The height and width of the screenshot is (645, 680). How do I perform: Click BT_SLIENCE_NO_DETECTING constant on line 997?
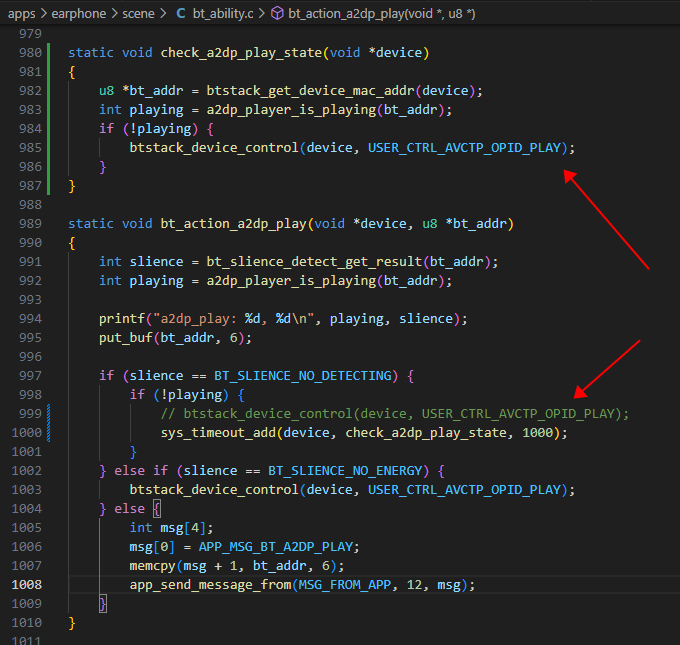click(x=303, y=376)
